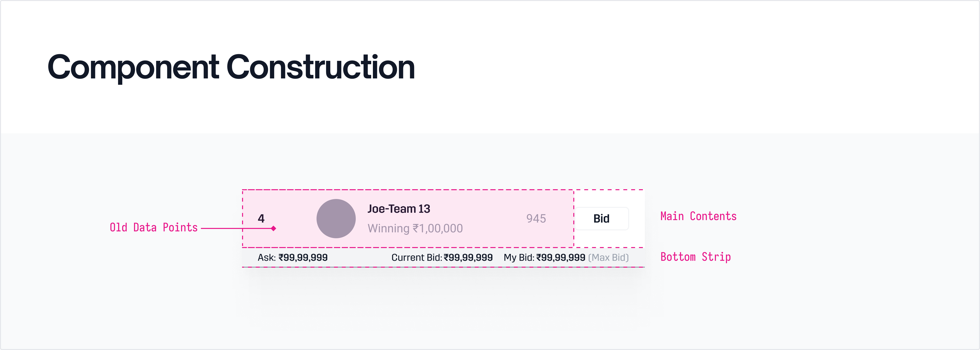Click the Winning ₹1,00,000 subtitle text

click(x=415, y=228)
